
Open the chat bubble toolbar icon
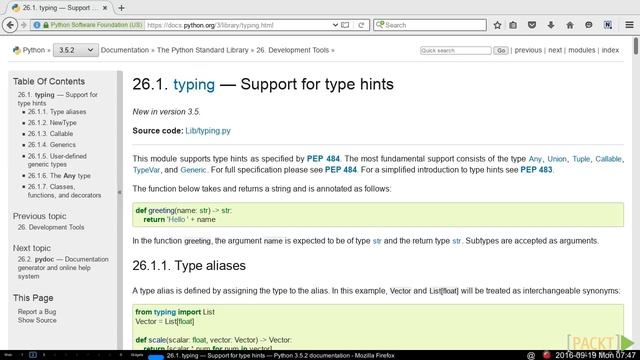(x=589, y=25)
